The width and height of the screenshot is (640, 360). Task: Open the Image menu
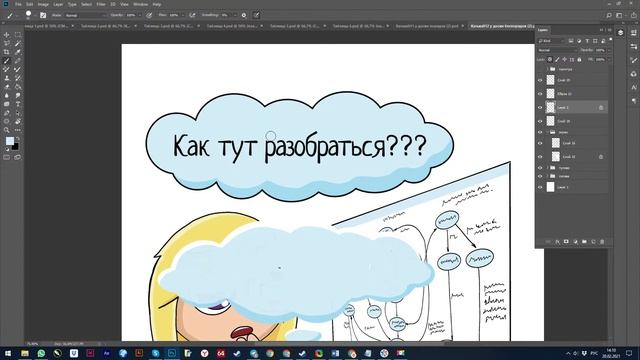click(43, 4)
